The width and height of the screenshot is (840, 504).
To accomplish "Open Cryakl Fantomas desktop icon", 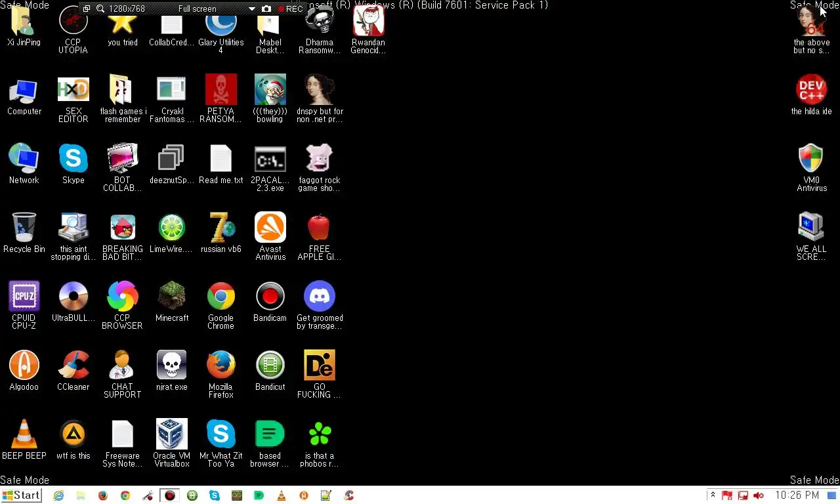I will coord(172,98).
